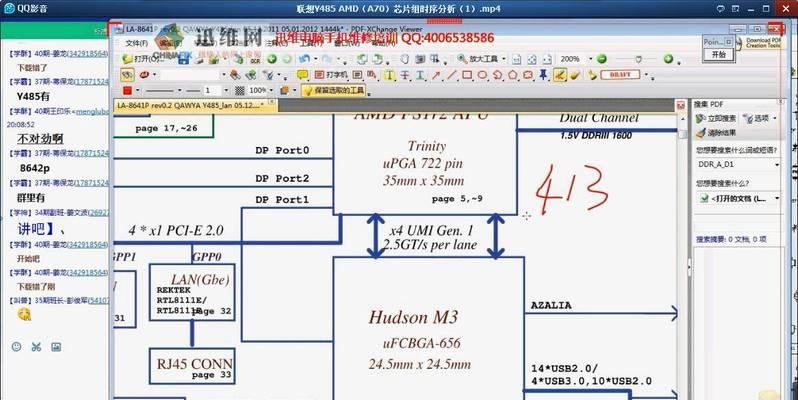This screenshot has width=798, height=400.
Task: Click the DDR_A_D1 search text field
Action: coord(734,164)
